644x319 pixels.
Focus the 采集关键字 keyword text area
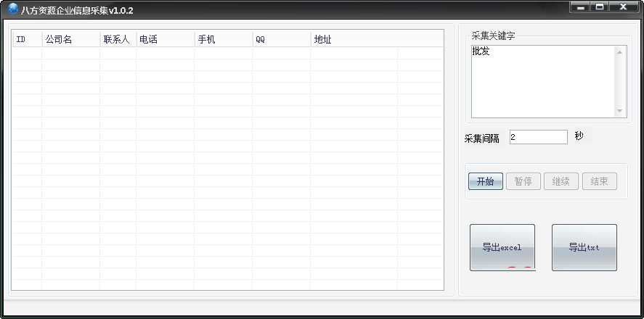click(x=549, y=82)
